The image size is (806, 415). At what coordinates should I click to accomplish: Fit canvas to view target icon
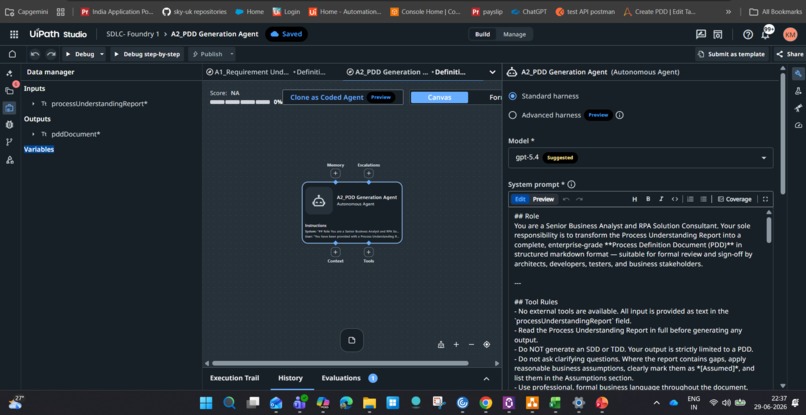[486, 345]
